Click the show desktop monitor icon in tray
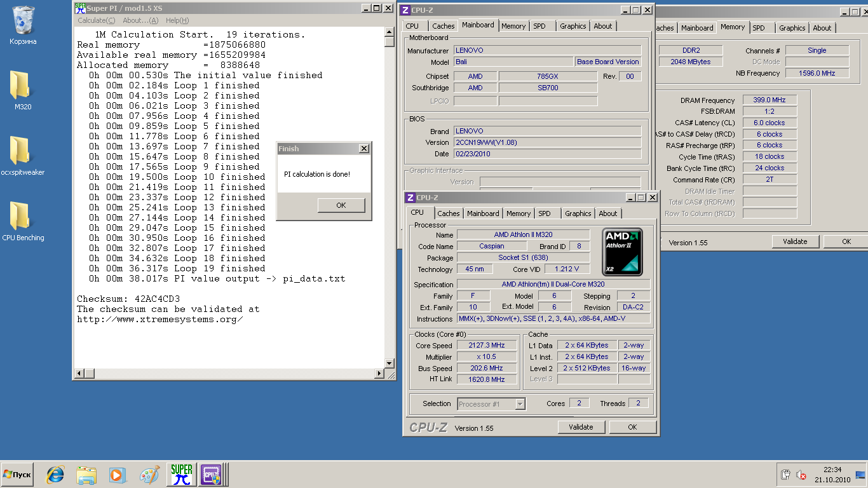This screenshot has height=488, width=868. pyautogui.click(x=860, y=475)
